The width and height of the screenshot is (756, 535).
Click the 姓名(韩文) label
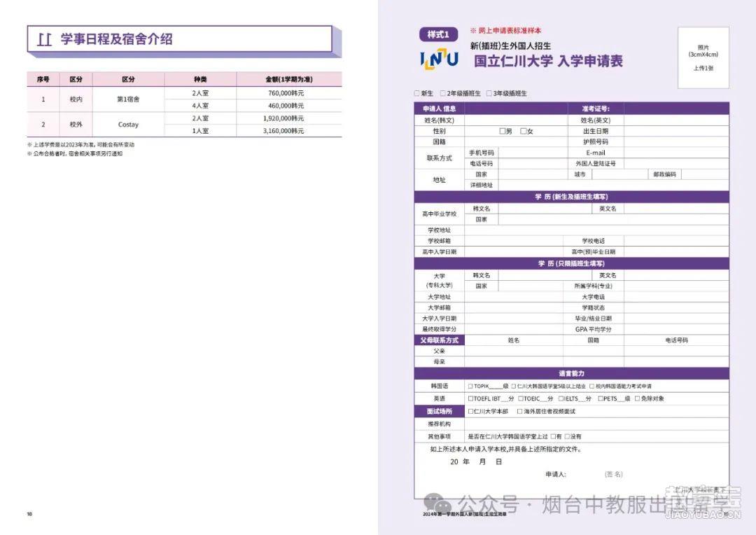(x=439, y=120)
